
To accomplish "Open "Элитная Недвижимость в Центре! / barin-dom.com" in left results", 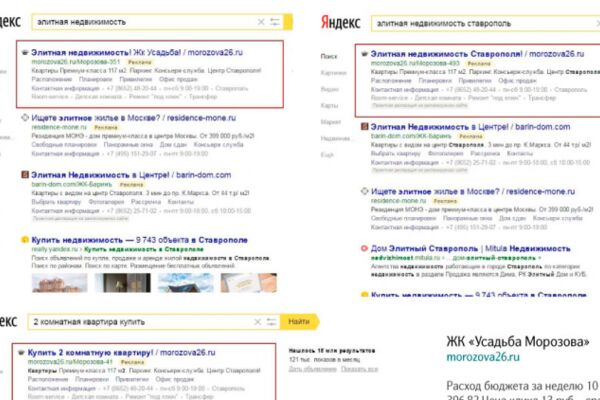I will [131, 175].
